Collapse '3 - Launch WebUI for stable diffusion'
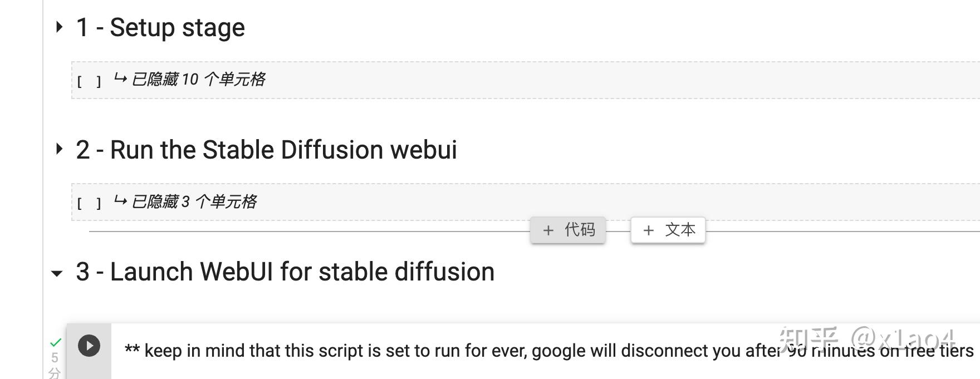Screen dimensions: 980x379 click(57, 274)
